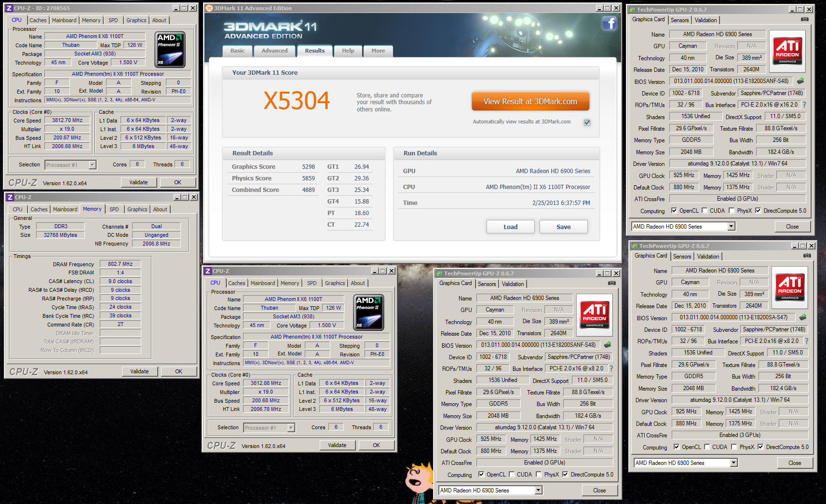The width and height of the screenshot is (826, 504).
Task: Toggle automatically view results at 3DMark.com checkbox
Action: [587, 123]
